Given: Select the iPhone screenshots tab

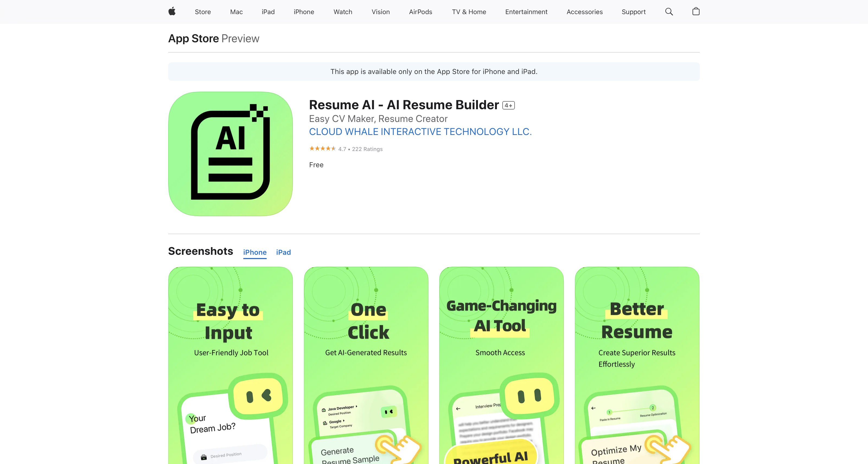Looking at the screenshot, I should [x=255, y=252].
